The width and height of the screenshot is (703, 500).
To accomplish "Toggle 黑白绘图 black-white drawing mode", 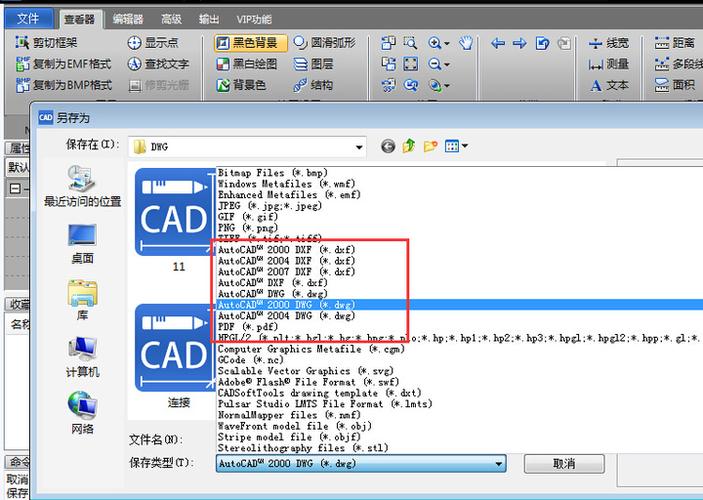I will tap(247, 64).
